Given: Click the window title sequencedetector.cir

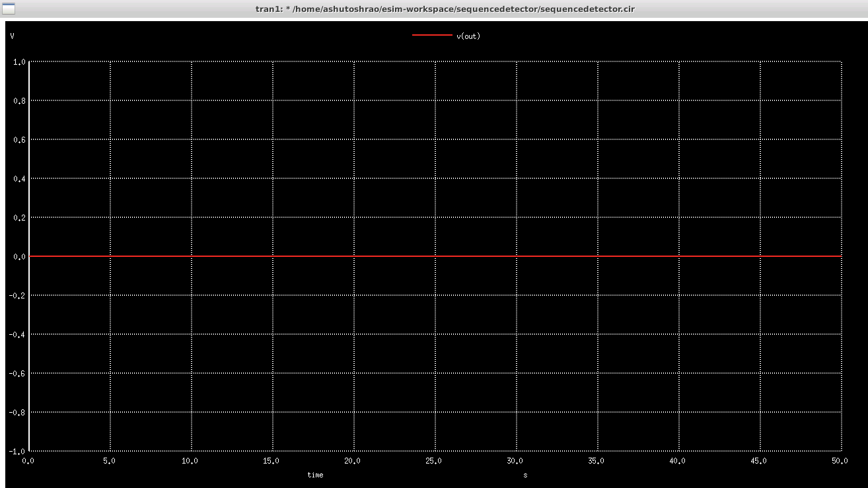Looking at the screenshot, I should tap(445, 9).
